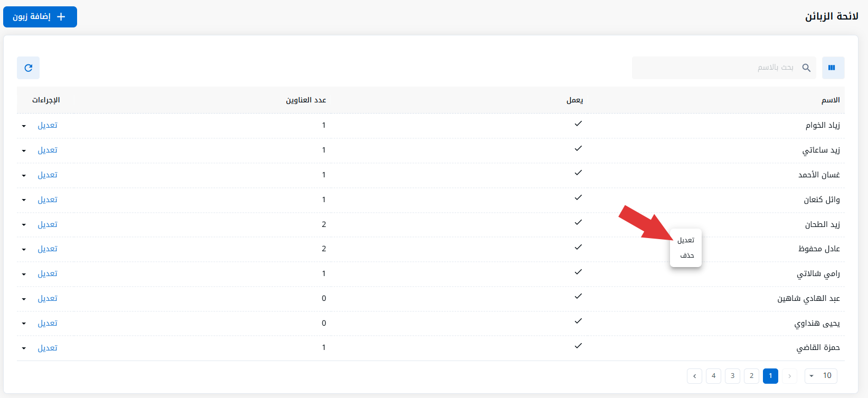Click the عدد العناوين column header
Image resolution: width=868 pixels, height=398 pixels.
306,100
